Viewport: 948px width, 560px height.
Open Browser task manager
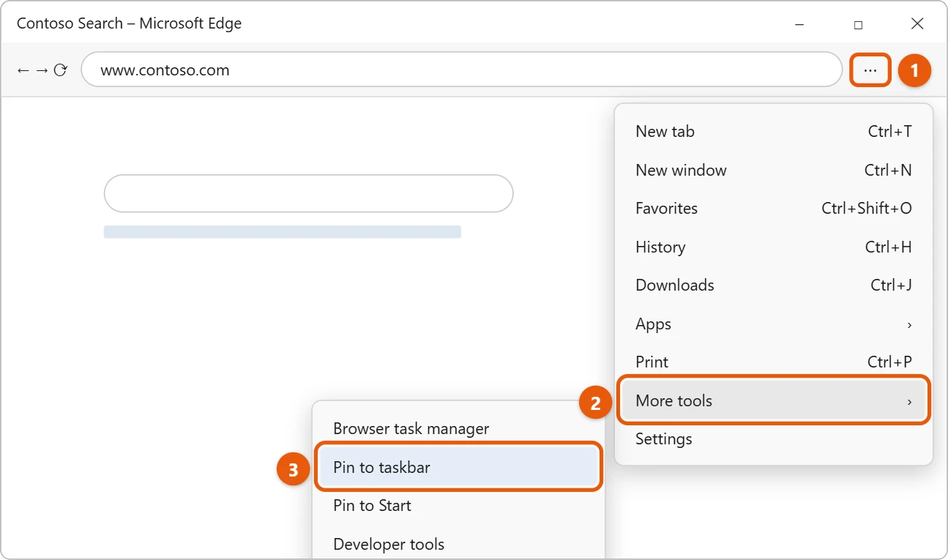pos(458,429)
